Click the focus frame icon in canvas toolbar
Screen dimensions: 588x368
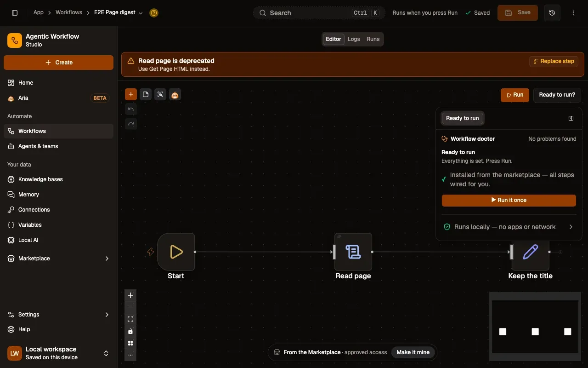coord(160,94)
